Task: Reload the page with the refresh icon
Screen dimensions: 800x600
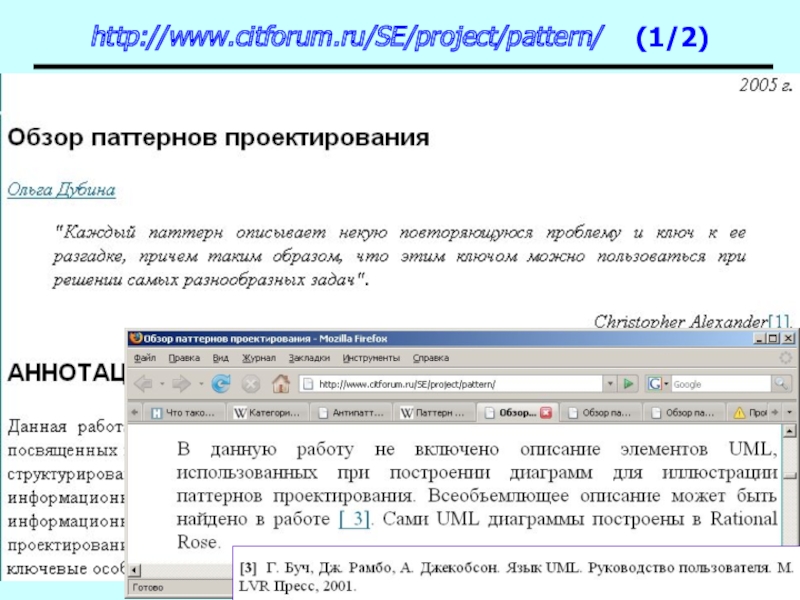Action: pos(222,384)
